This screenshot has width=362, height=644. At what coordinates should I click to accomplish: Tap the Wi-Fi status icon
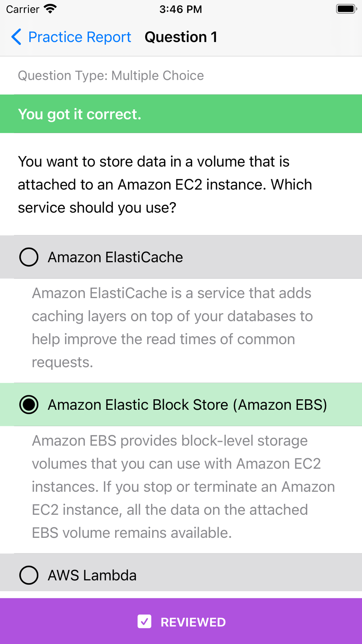tap(50, 9)
